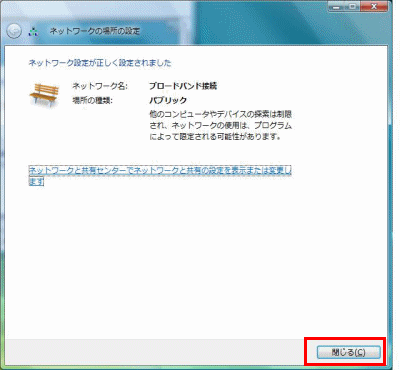Viewport: 400px width, 370px height.
Task: Click the ネットワーク名: label
Action: pos(100,86)
